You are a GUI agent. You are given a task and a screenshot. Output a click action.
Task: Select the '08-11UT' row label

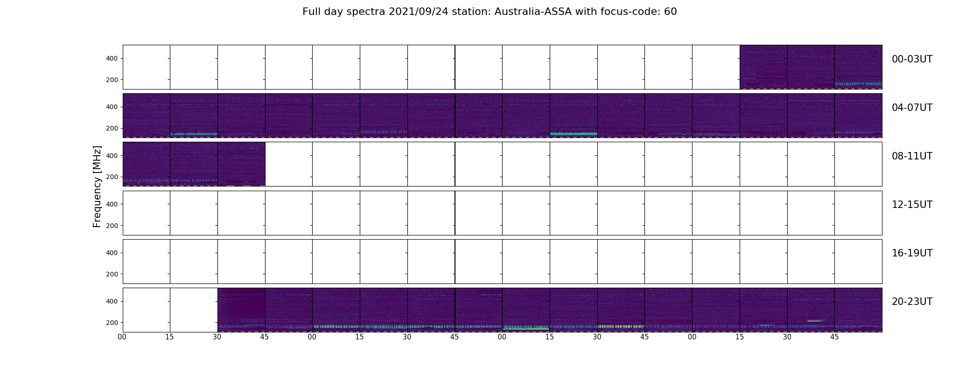coord(912,156)
